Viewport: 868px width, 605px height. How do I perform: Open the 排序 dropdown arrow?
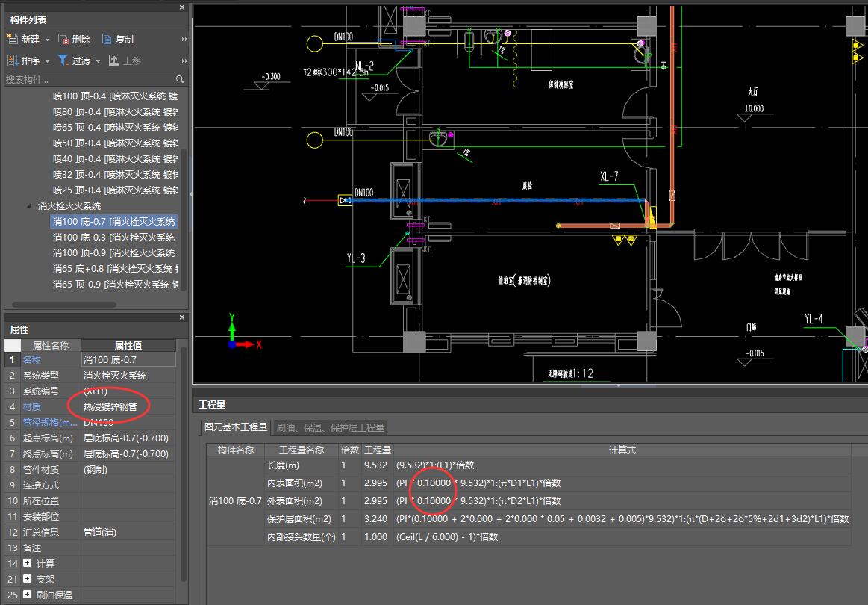coord(47,61)
